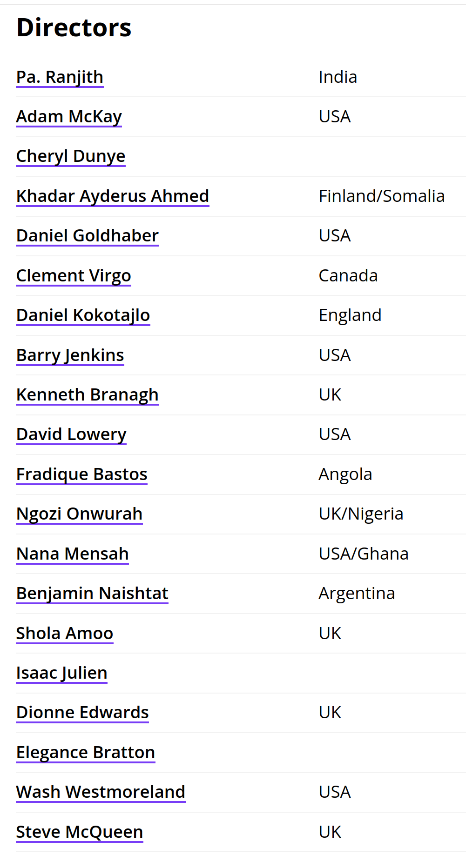
Task: Open Cheryl Dunye's page
Action: (x=71, y=156)
